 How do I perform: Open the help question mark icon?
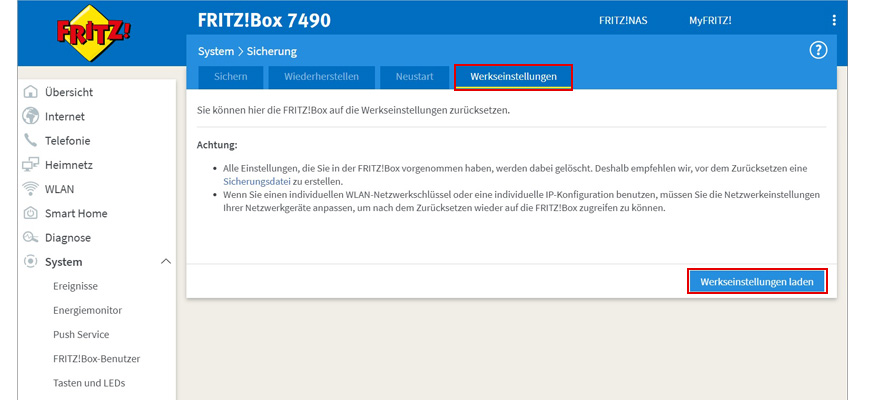(819, 50)
